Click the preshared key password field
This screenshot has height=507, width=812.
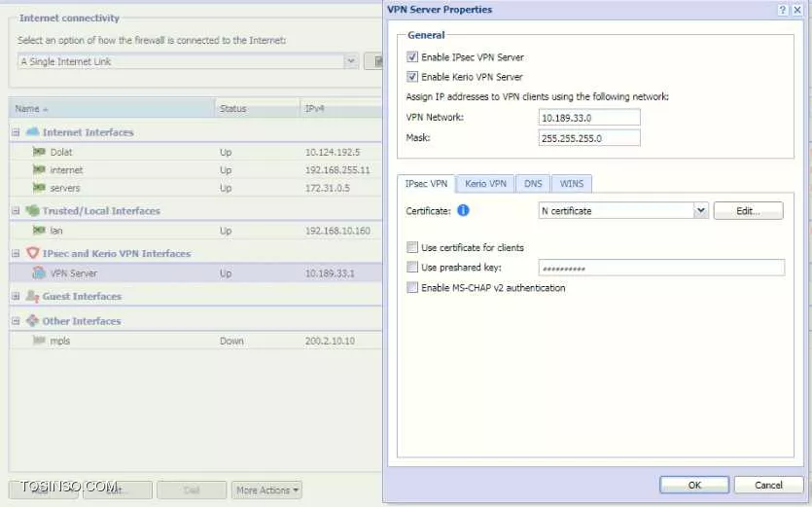[x=662, y=268]
